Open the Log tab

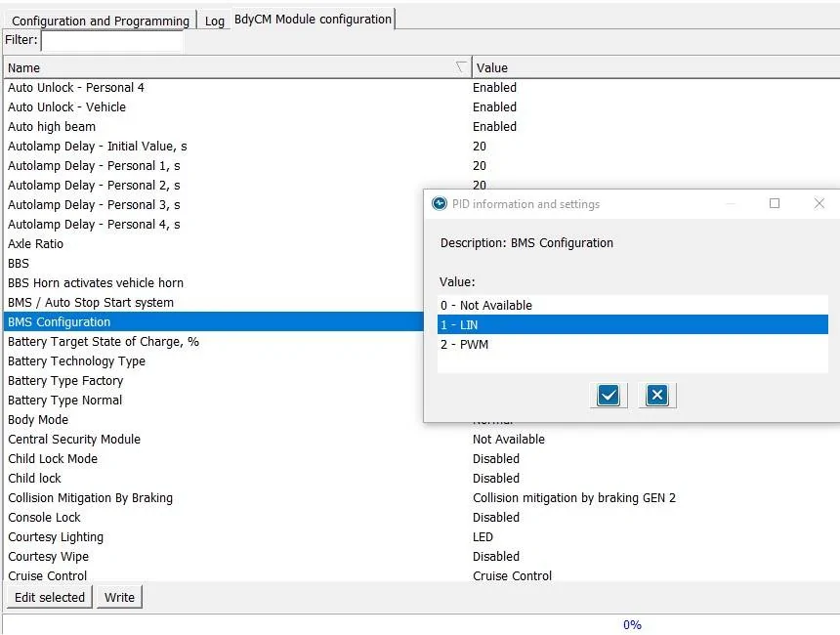click(214, 21)
